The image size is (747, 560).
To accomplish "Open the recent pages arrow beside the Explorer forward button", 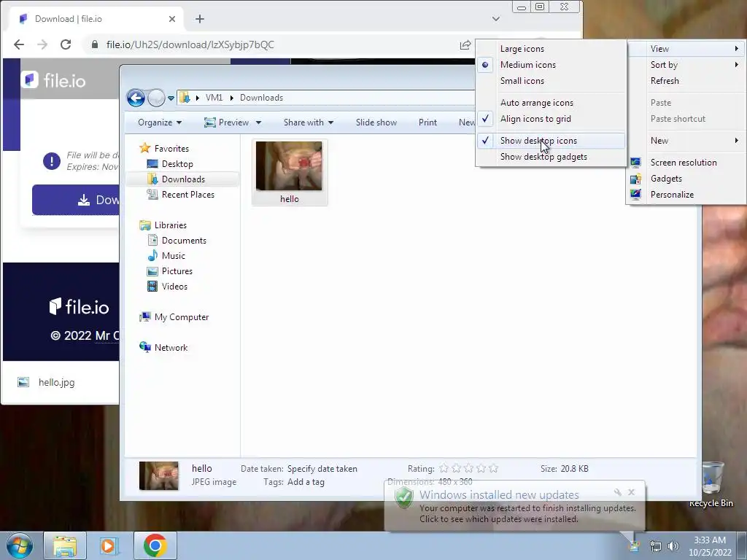I will pyautogui.click(x=171, y=98).
